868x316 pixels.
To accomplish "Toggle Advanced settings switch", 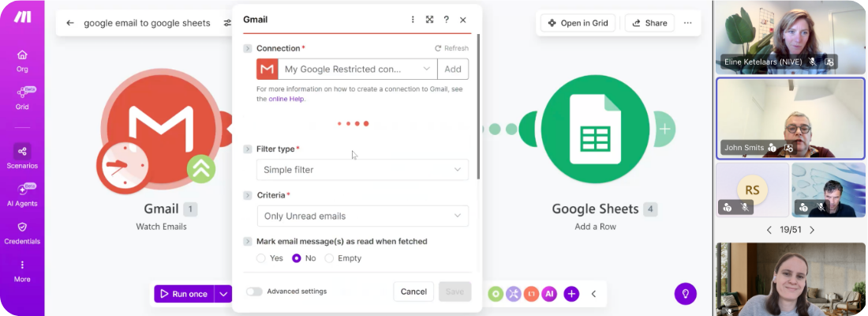I will (x=254, y=292).
